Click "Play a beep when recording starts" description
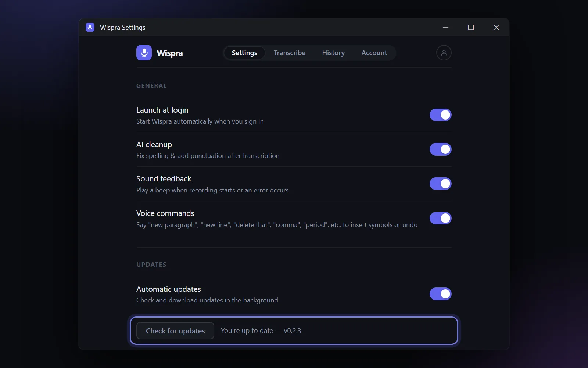Viewport: 588px width, 368px height. click(212, 190)
